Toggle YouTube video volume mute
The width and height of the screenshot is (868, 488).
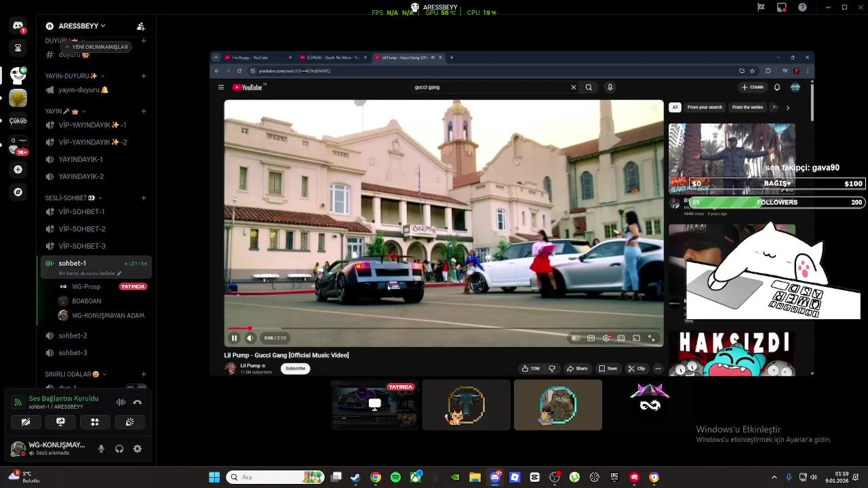pos(250,338)
